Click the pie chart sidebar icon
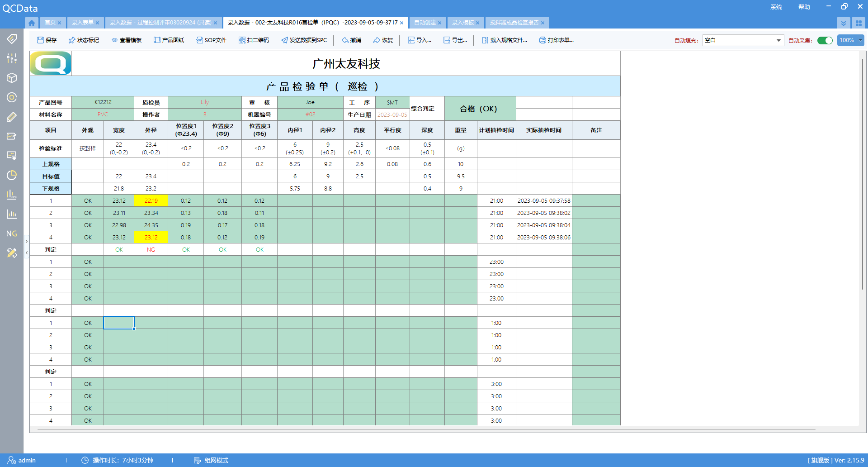Image resolution: width=868 pixels, height=467 pixels. point(12,175)
